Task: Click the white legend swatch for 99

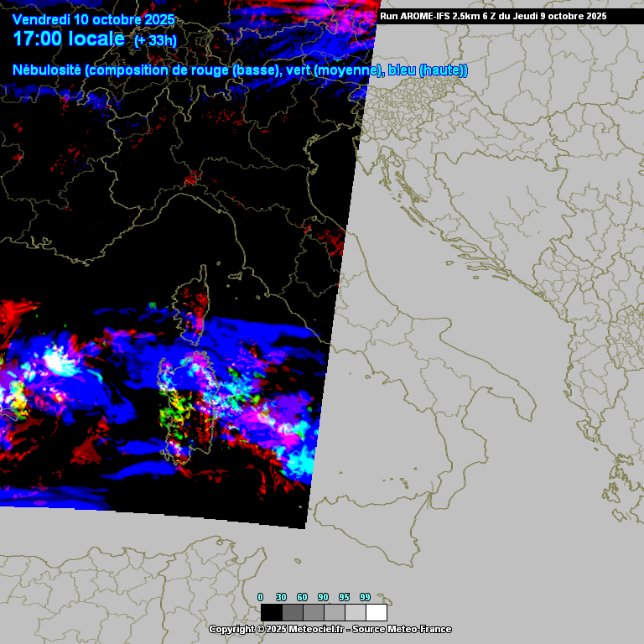Action: point(376,612)
